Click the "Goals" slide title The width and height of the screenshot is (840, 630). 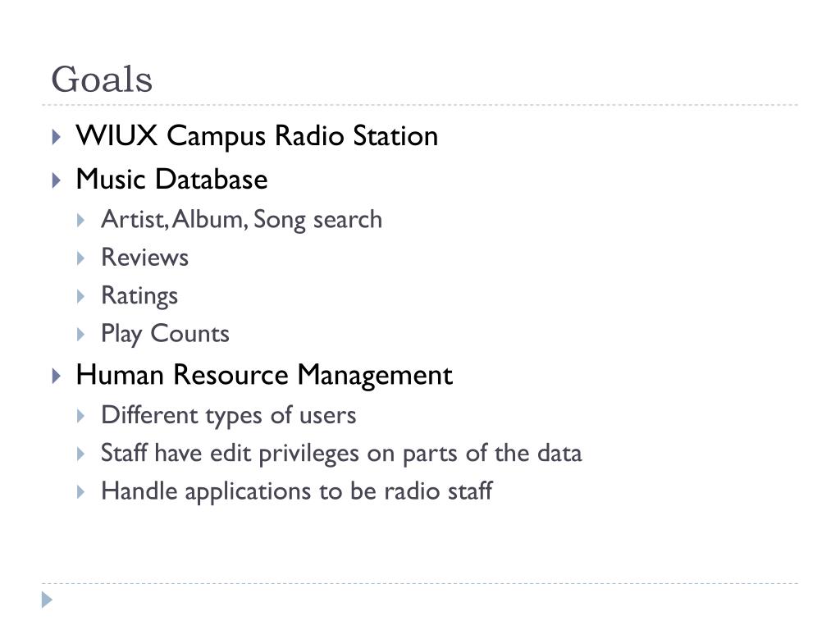(102, 80)
